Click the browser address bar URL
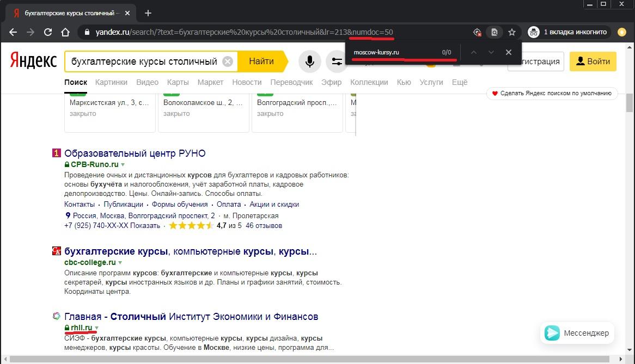Screen dimensions: 635x364 click(244, 32)
